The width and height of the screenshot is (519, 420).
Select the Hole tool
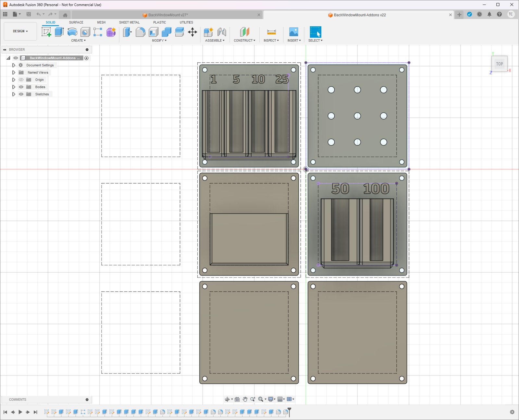pos(85,32)
